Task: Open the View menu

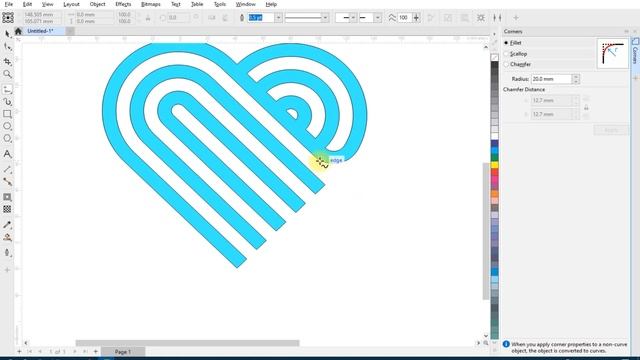Action: (x=47, y=4)
